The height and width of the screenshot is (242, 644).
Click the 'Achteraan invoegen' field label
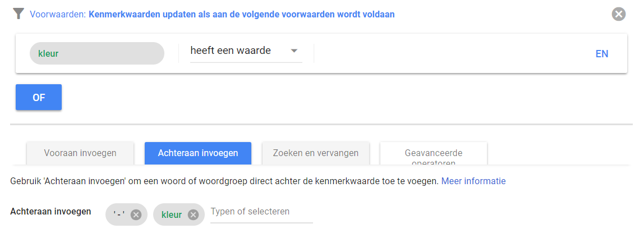[x=51, y=212]
